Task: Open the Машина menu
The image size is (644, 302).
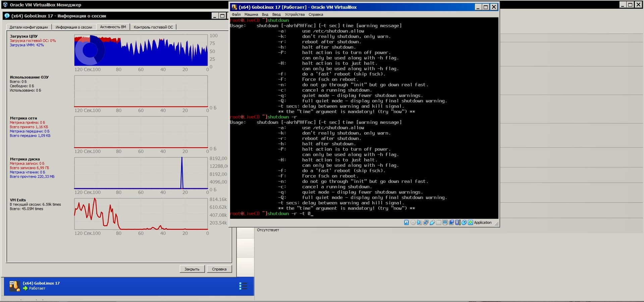Action: click(x=251, y=14)
